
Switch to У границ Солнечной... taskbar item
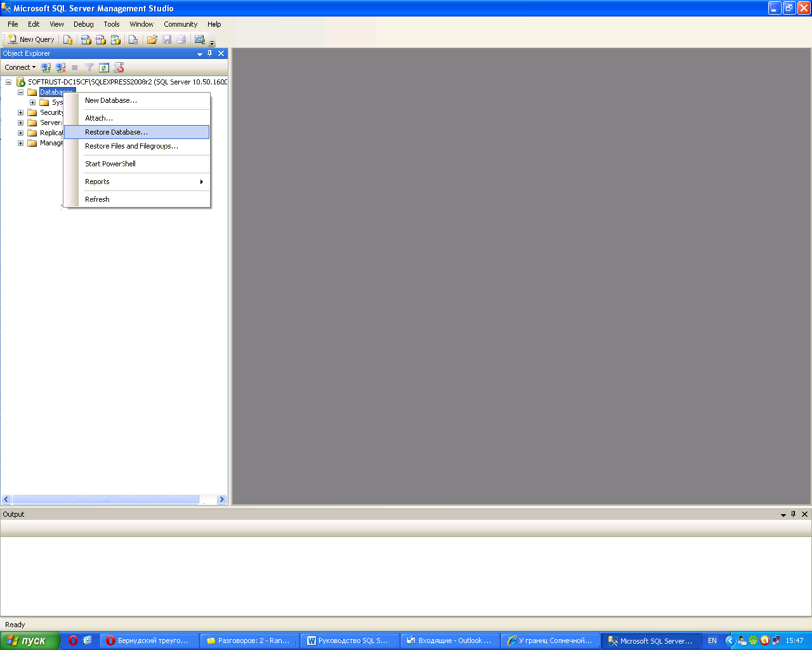[550, 640]
